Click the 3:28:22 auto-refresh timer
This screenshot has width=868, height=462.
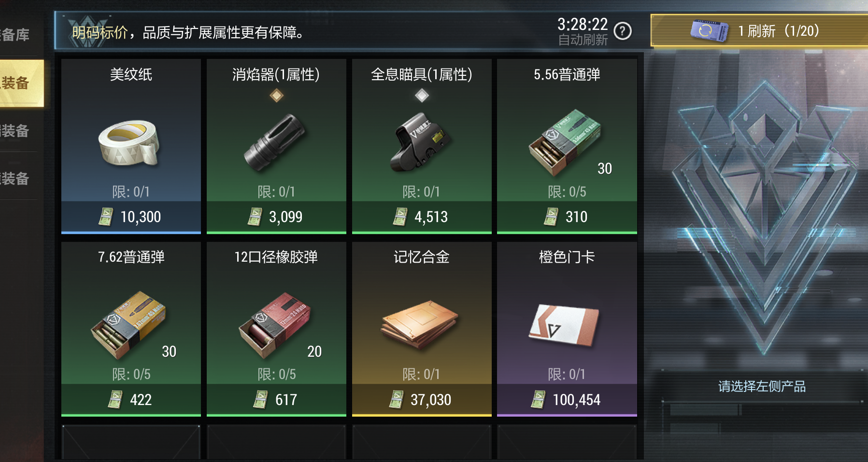[583, 24]
